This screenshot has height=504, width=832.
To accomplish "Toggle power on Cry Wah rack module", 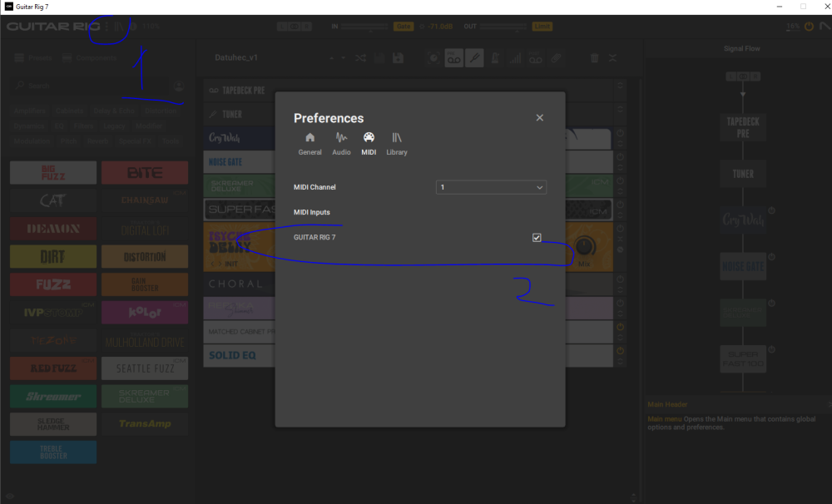I will click(620, 132).
